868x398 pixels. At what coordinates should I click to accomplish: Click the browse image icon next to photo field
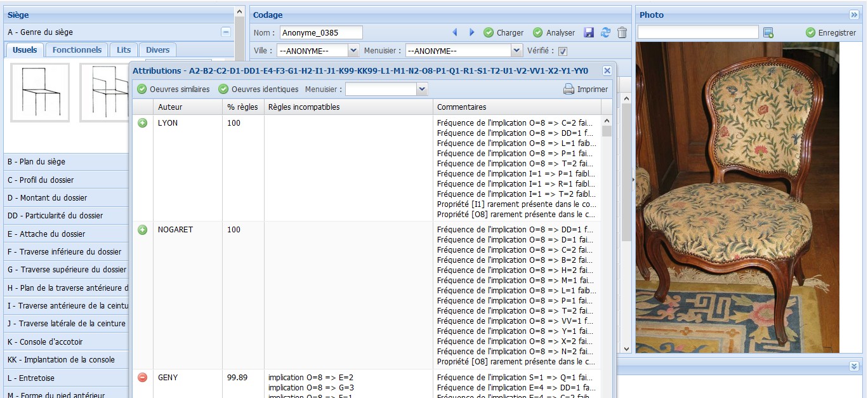point(768,32)
